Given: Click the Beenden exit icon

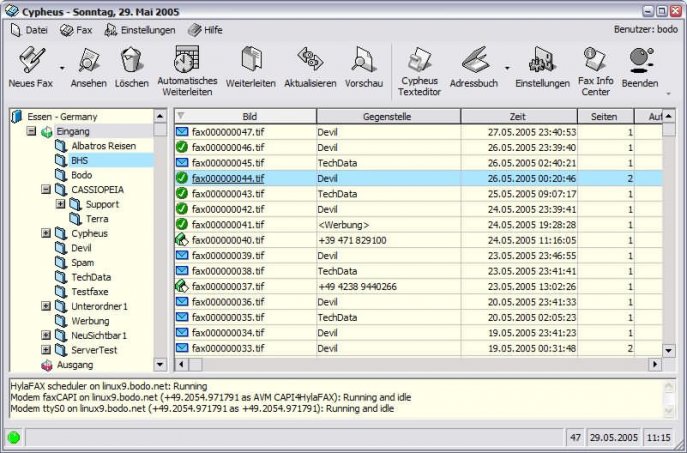Looking at the screenshot, I should [641, 60].
